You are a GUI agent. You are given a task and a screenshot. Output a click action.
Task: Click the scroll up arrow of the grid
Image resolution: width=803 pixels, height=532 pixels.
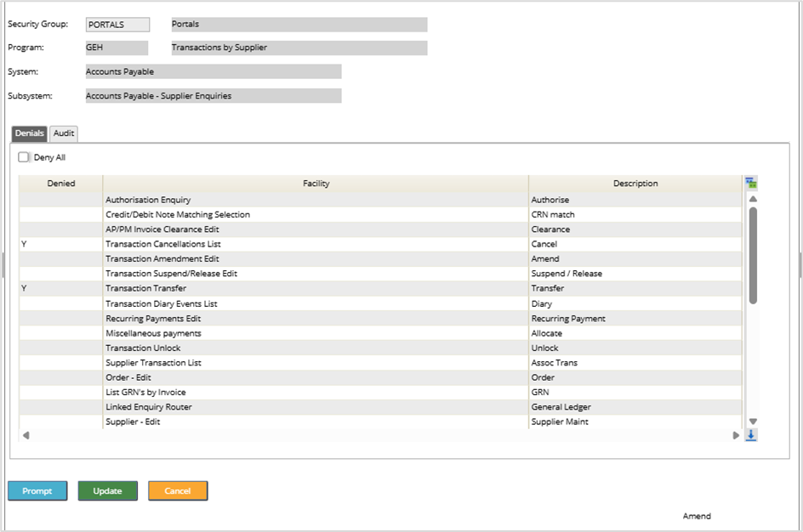[753, 199]
